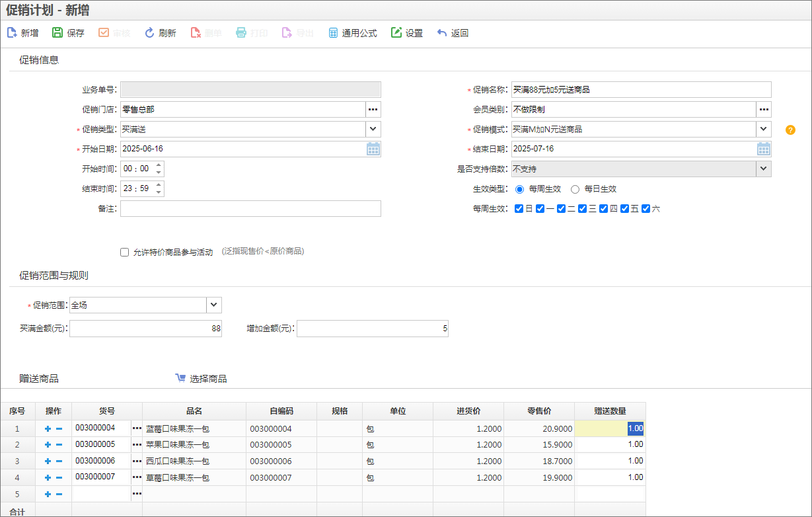Click the 零售价 column header
812x517 pixels.
539,411
